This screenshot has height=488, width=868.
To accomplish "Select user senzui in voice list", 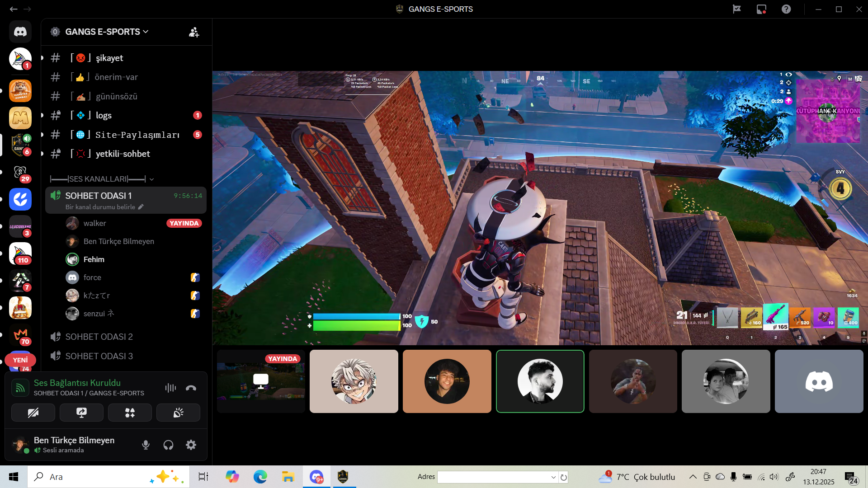I will tap(134, 314).
